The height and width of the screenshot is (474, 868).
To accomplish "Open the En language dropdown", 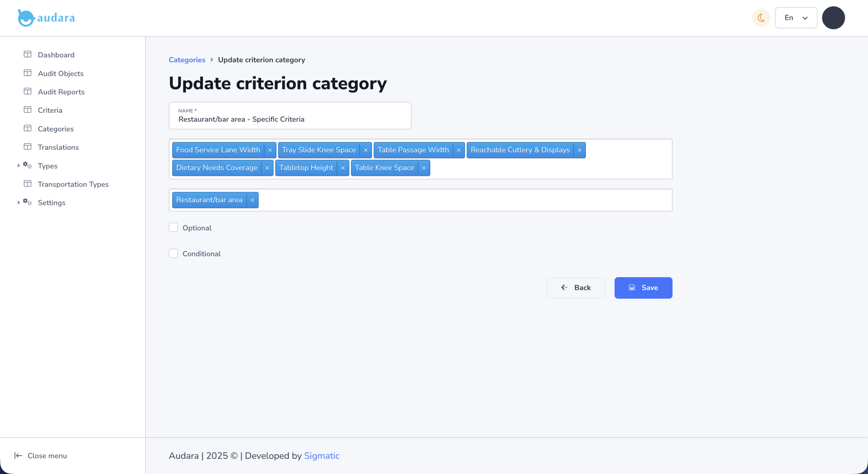I will click(796, 18).
